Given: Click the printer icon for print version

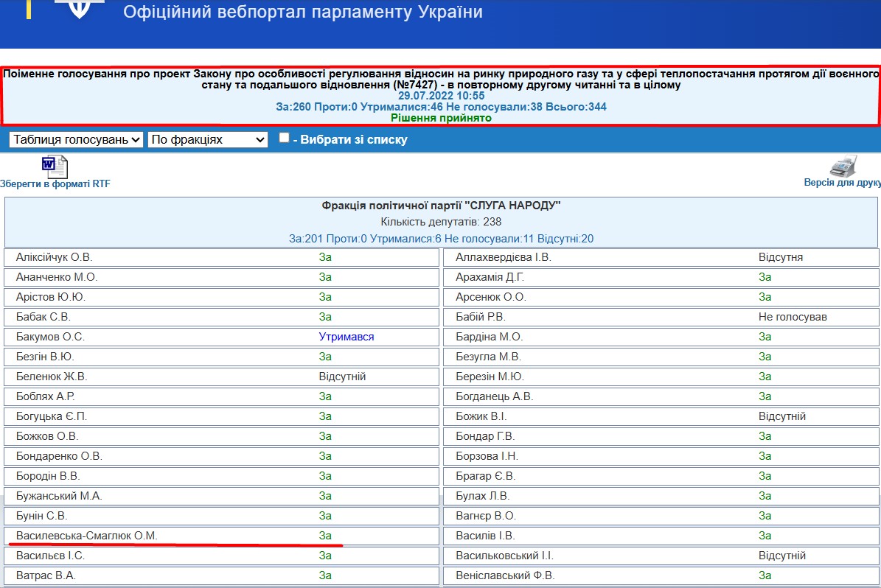Looking at the screenshot, I should point(843,167).
